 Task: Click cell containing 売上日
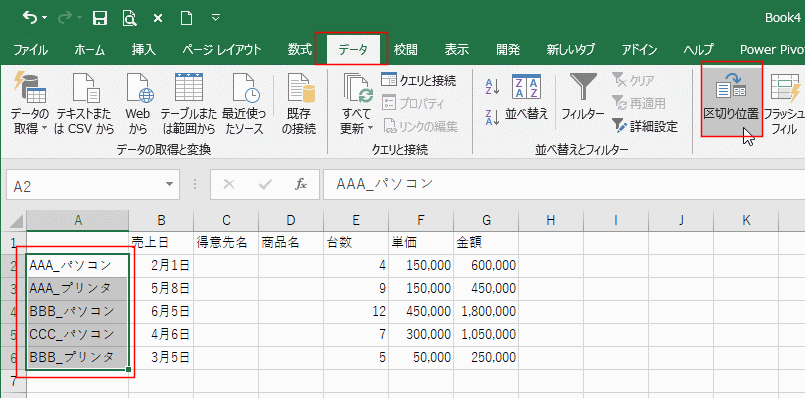click(x=161, y=243)
